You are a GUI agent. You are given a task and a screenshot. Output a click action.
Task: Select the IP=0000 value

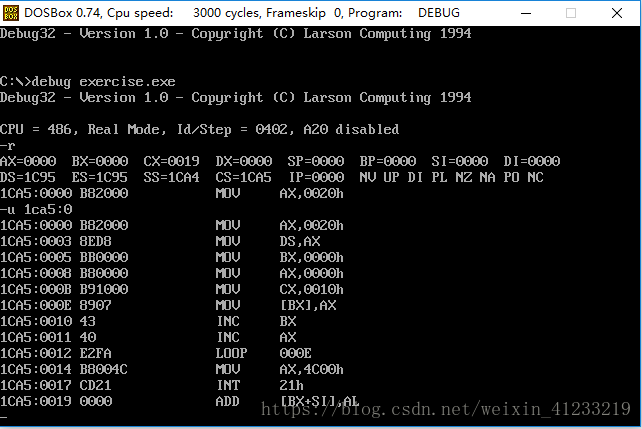click(316, 177)
